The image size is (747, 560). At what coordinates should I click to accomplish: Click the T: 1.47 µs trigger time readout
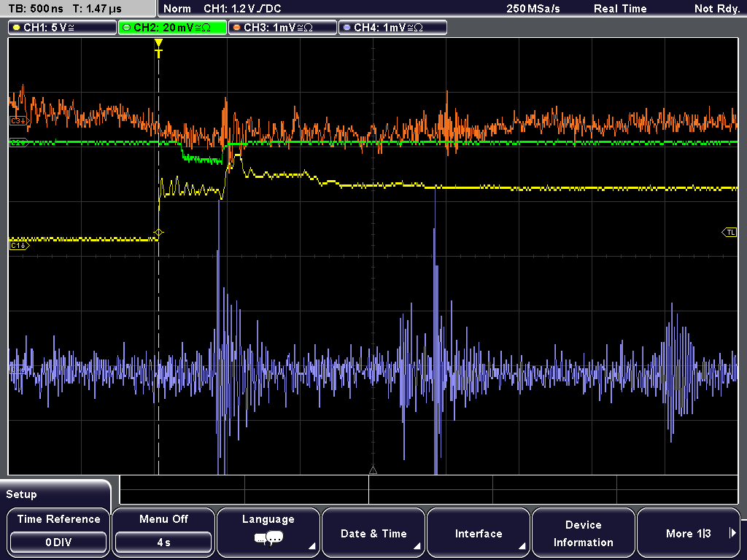(98, 9)
